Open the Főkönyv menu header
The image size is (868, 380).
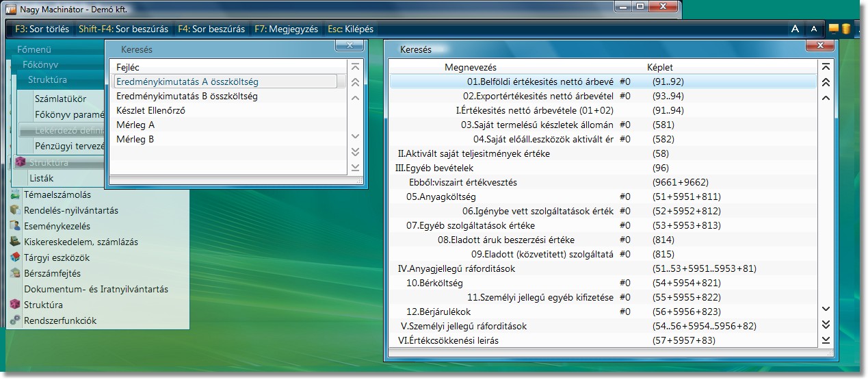[40, 64]
